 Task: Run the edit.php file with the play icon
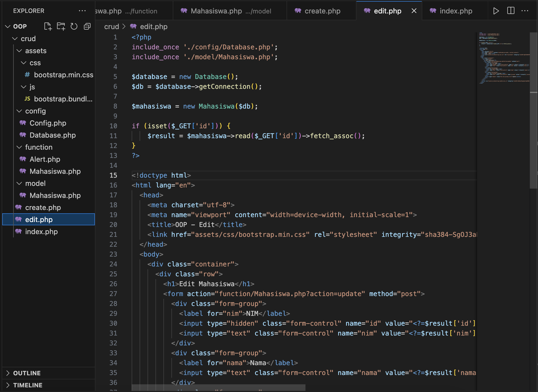pos(496,11)
